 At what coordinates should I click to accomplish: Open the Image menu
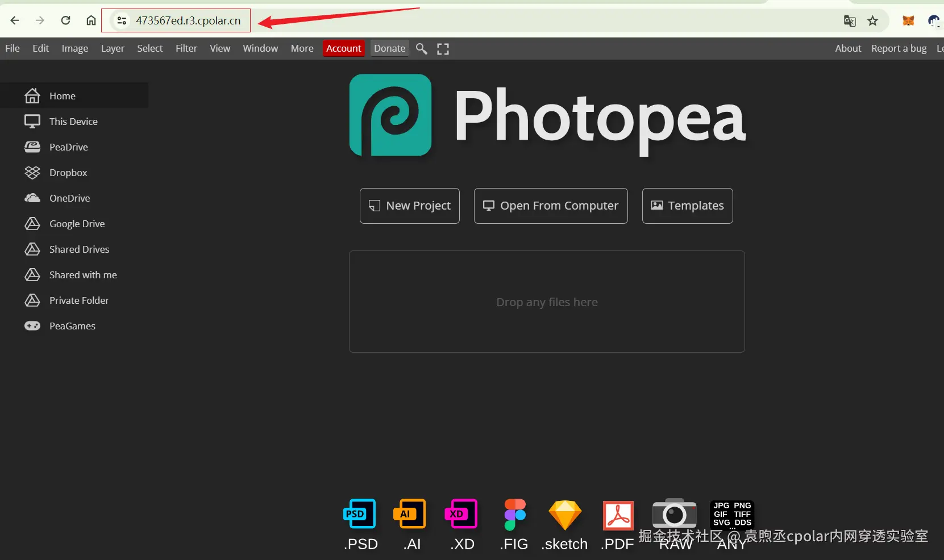[x=75, y=48]
